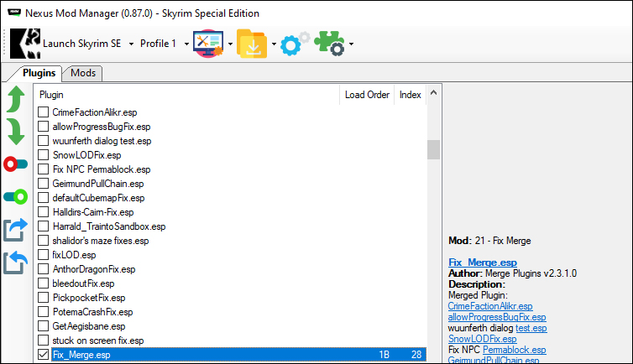Viewport: 633px width, 364px height.
Task: Check the PickpocketFix.esp checkbox
Action: (43, 297)
